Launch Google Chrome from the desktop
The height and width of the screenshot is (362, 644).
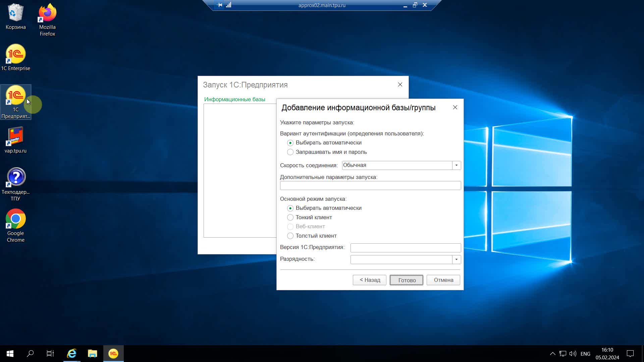[x=15, y=226]
